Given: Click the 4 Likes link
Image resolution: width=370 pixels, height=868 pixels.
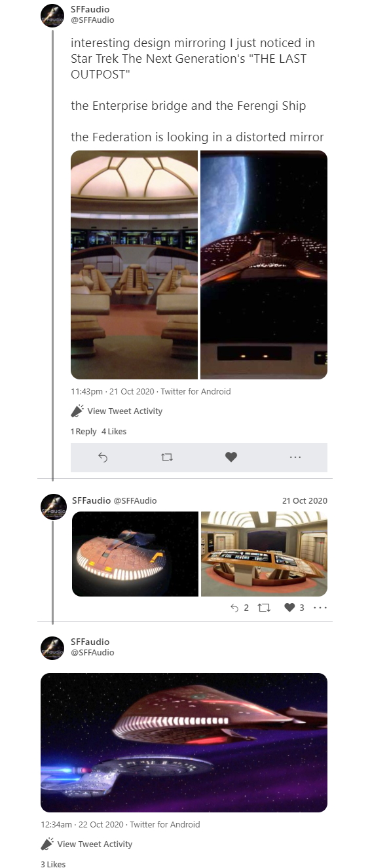Looking at the screenshot, I should pyautogui.click(x=114, y=431).
